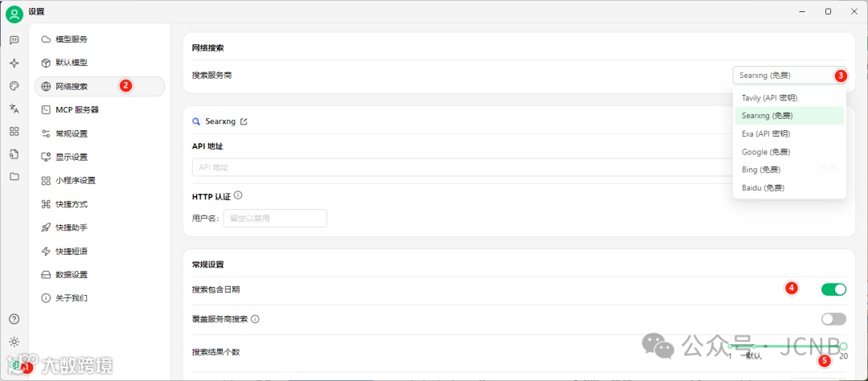
Task: Open the mini-apps grid icon in sidebar
Action: [x=14, y=131]
